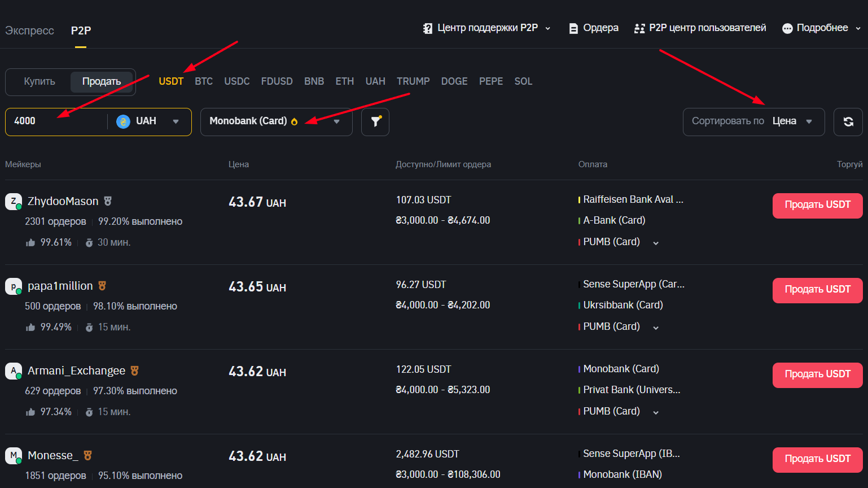Select the PEPE coin tab
Image resolution: width=868 pixels, height=488 pixels.
(491, 81)
